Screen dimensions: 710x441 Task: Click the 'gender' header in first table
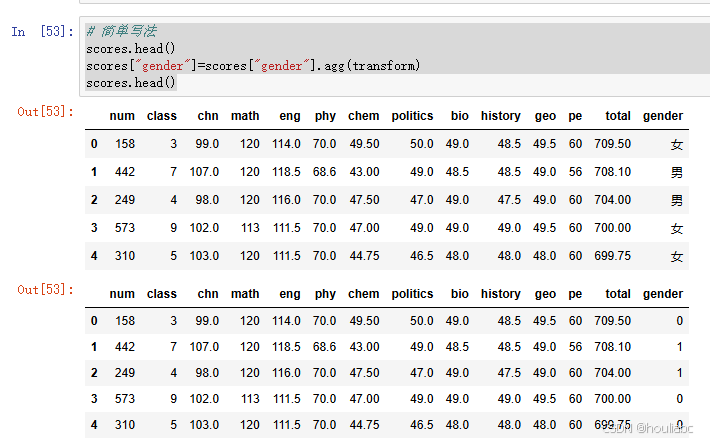(662, 116)
